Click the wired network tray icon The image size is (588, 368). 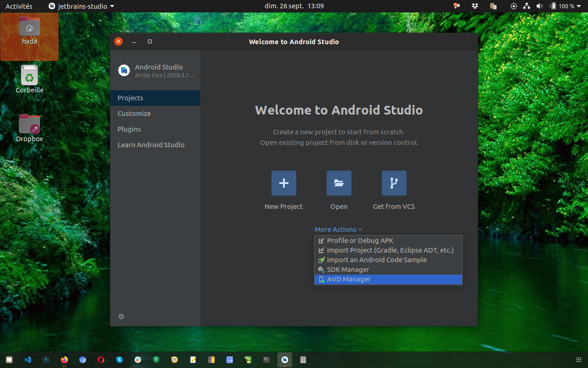click(x=526, y=6)
